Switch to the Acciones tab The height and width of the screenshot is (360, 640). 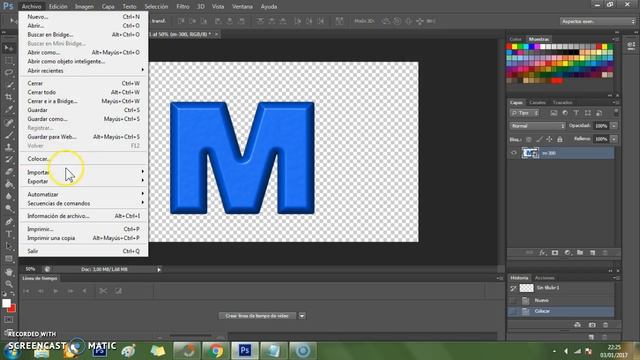[545, 278]
